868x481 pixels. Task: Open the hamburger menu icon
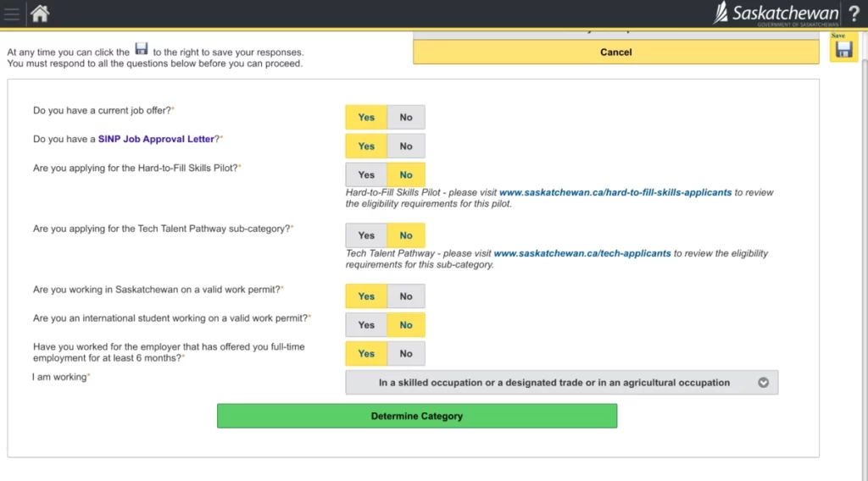coord(12,14)
